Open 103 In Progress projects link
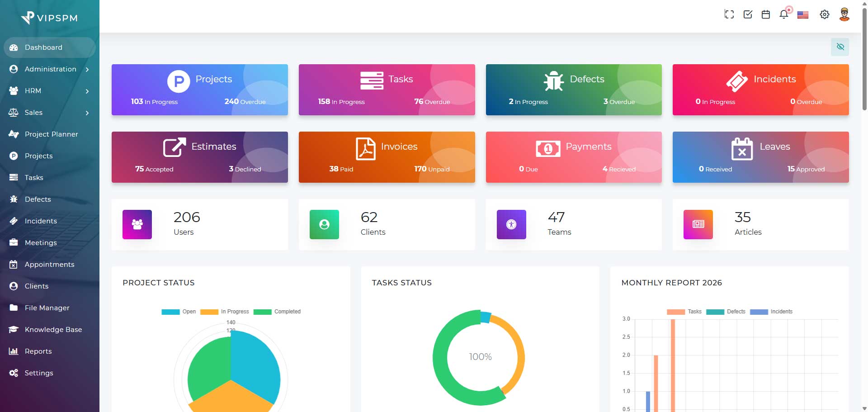This screenshot has height=412, width=868. point(154,102)
